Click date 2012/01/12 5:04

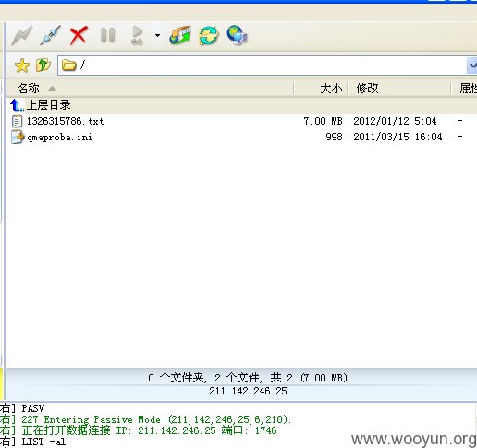pyautogui.click(x=395, y=121)
